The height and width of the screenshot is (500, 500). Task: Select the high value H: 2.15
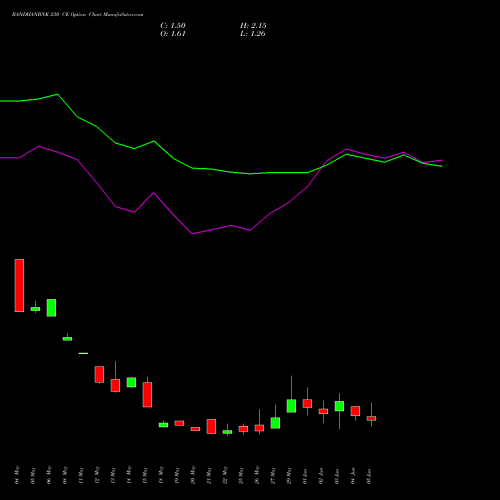[x=253, y=26]
